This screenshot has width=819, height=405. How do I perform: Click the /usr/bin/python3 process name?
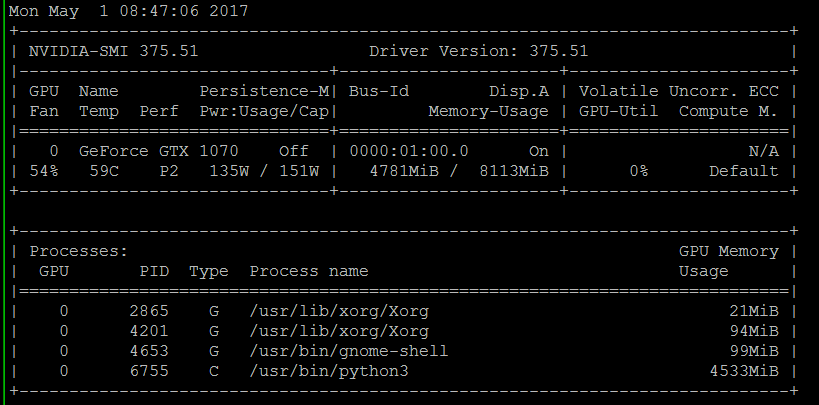pyautogui.click(x=329, y=371)
